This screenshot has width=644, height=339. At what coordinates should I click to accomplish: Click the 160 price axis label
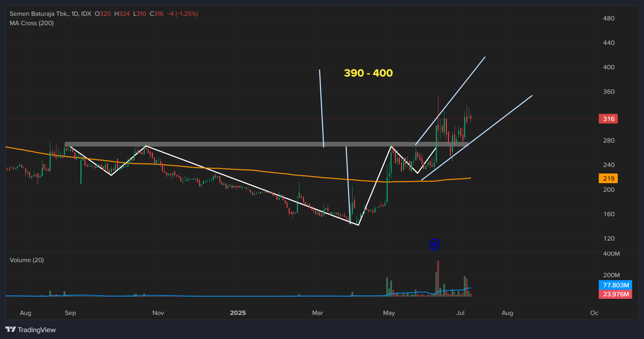(608, 214)
